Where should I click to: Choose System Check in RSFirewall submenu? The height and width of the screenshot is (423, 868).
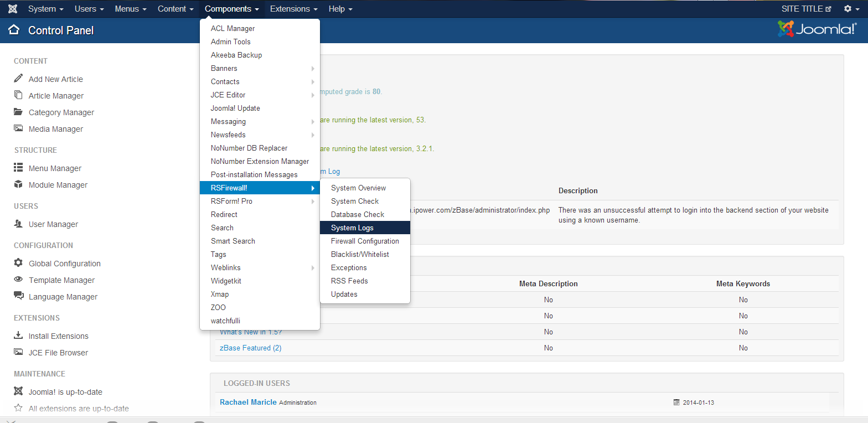pos(365,201)
